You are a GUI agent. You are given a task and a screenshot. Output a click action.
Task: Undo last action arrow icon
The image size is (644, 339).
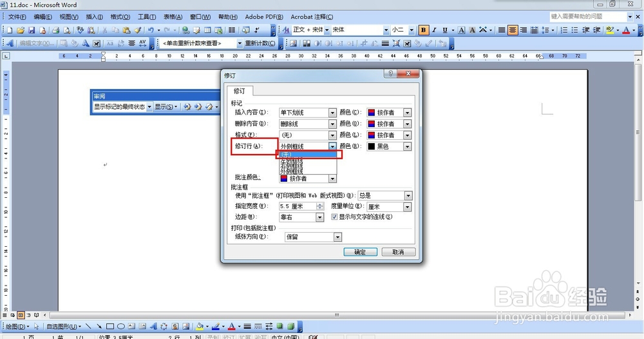tap(151, 30)
